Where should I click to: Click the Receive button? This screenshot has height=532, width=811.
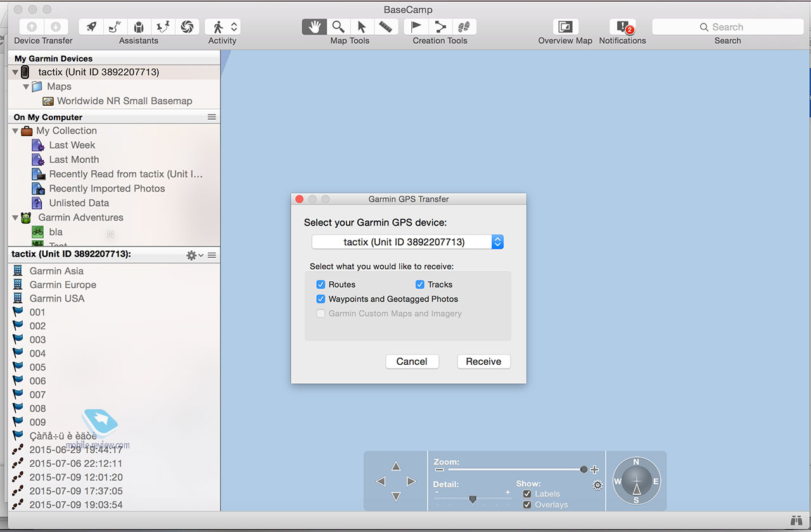(x=483, y=362)
